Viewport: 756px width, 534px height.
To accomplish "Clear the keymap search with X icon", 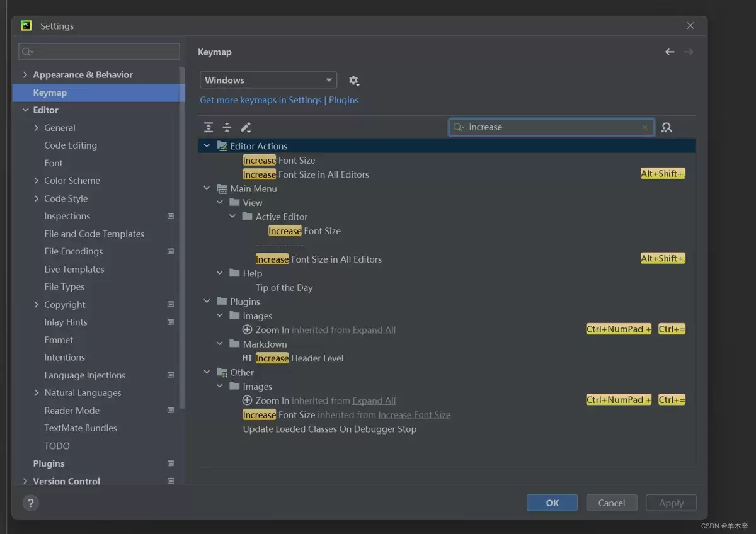I will (x=644, y=127).
